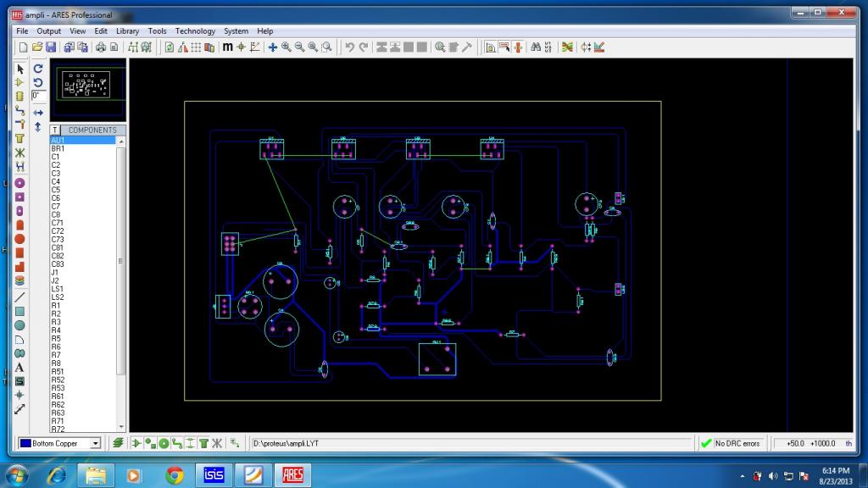The image size is (868, 488).
Task: Click the New Layout blank page icon
Action: (x=23, y=47)
